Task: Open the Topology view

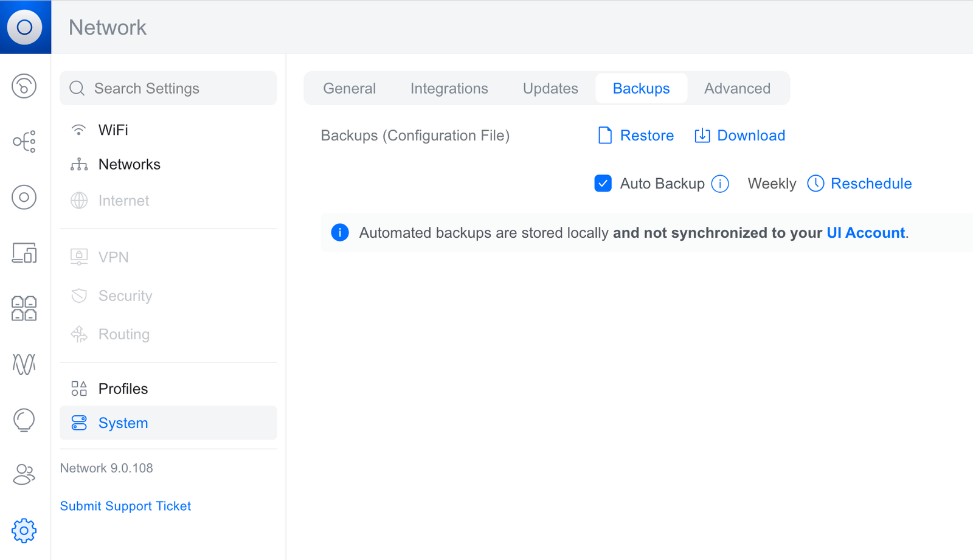Action: pos(24,141)
